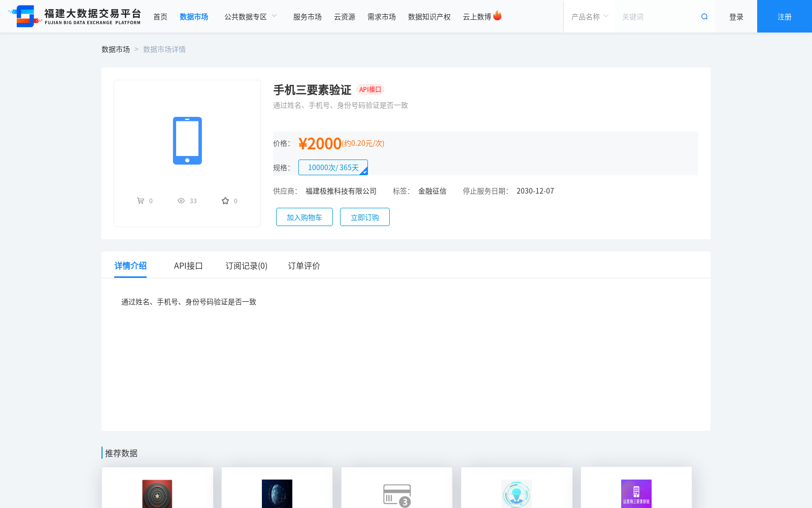Click the 加入购物车 button
This screenshot has height=508, width=812.
tap(304, 217)
